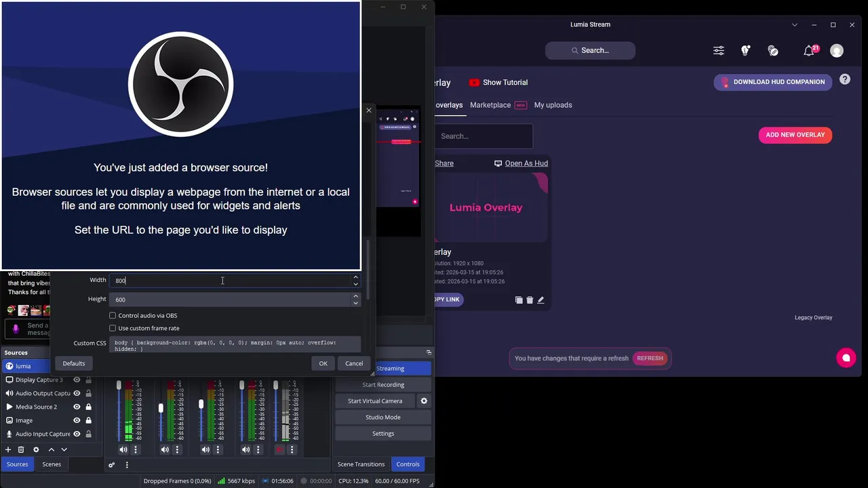Open source properties gear in Sources toolbar
Image resolution: width=868 pixels, height=488 pixels.
click(36, 449)
